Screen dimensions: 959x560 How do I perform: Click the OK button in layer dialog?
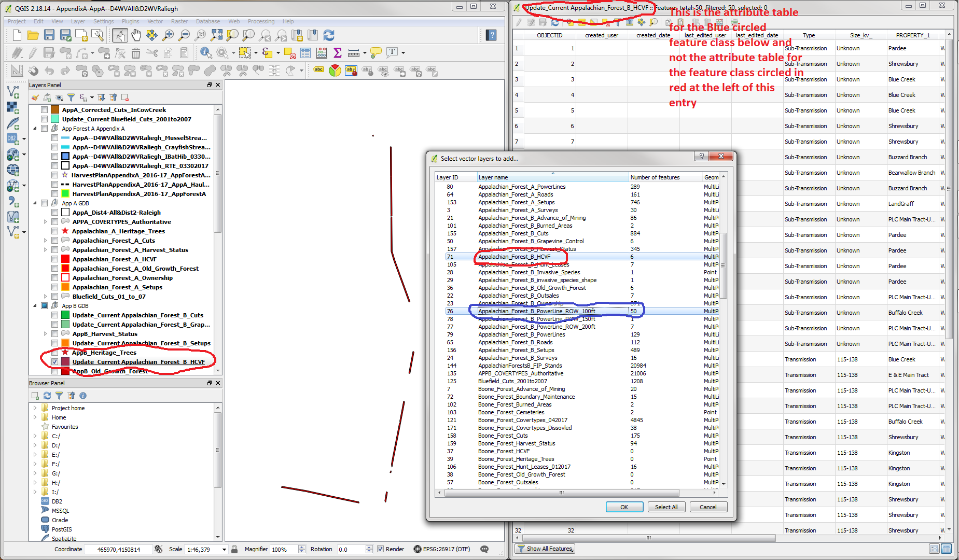point(624,507)
